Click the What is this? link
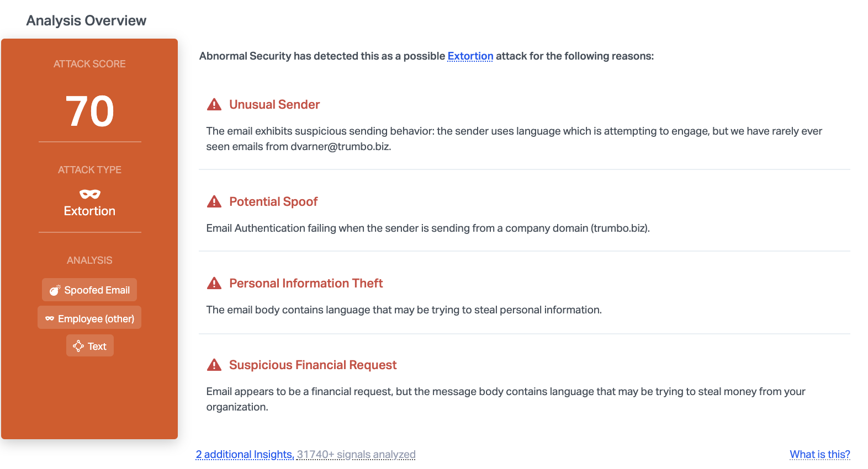Viewport: 868px width, 469px height. [x=819, y=455]
